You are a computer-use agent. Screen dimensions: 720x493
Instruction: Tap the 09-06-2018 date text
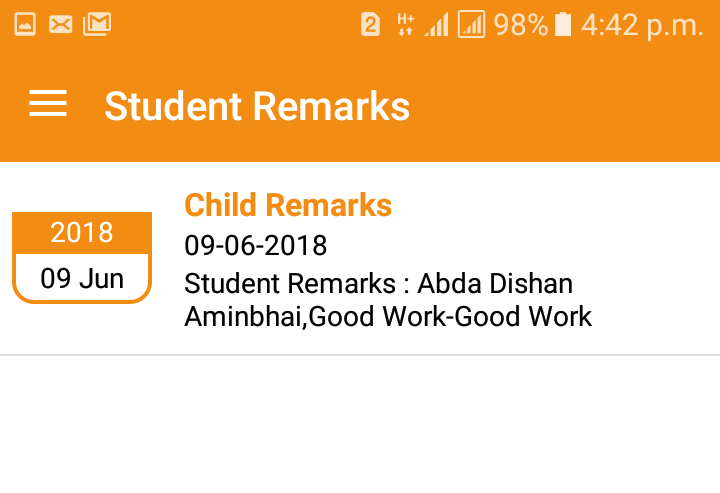[256, 245]
